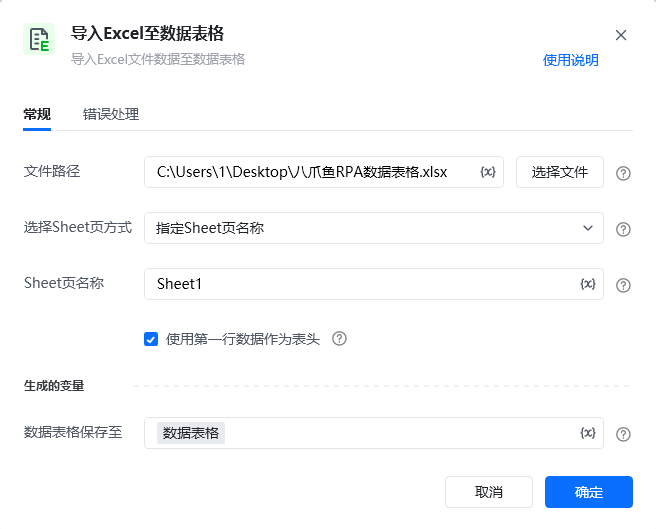656x529 pixels.
Task: Click the Excel import dialog icon
Action: [x=39, y=39]
